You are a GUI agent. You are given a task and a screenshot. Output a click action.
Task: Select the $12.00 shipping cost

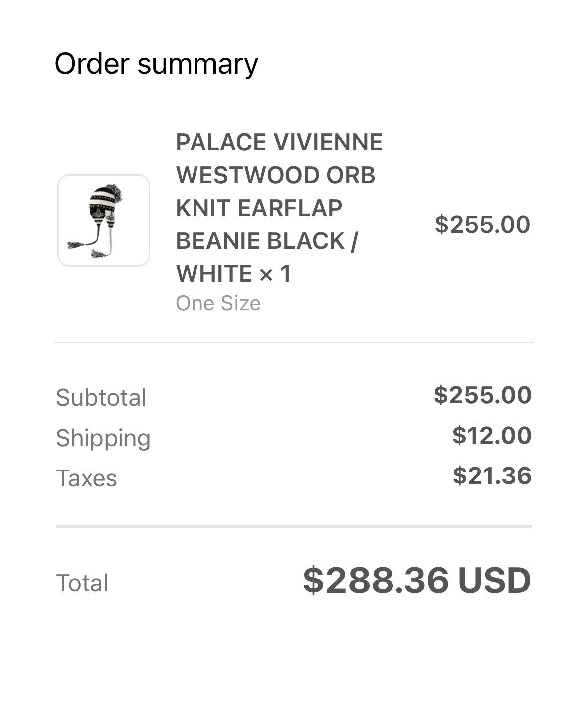[x=492, y=435]
